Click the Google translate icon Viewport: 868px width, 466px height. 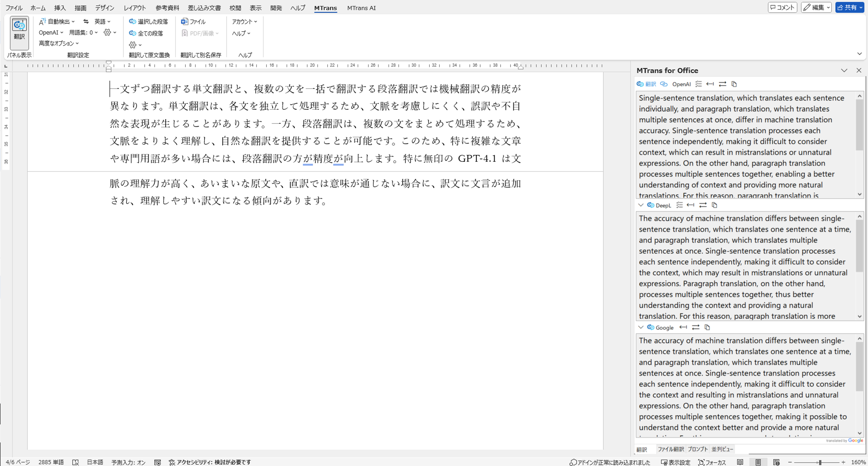[651, 327]
